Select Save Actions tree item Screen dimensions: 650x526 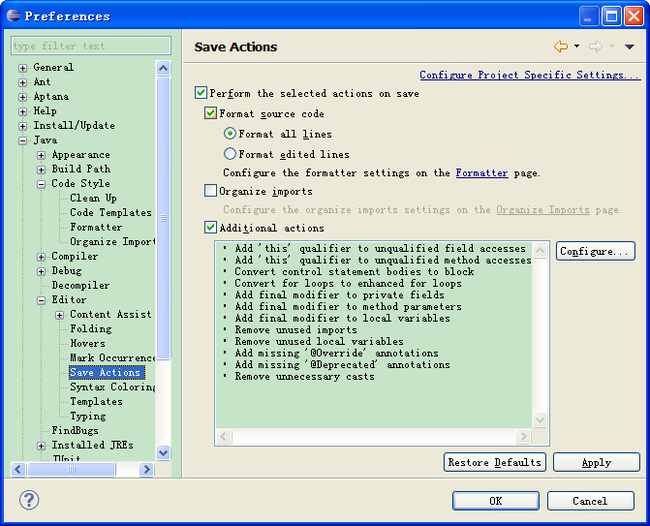coord(105,372)
